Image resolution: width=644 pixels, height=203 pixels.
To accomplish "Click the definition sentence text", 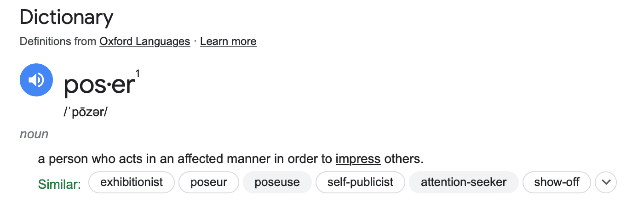I will click(230, 159).
